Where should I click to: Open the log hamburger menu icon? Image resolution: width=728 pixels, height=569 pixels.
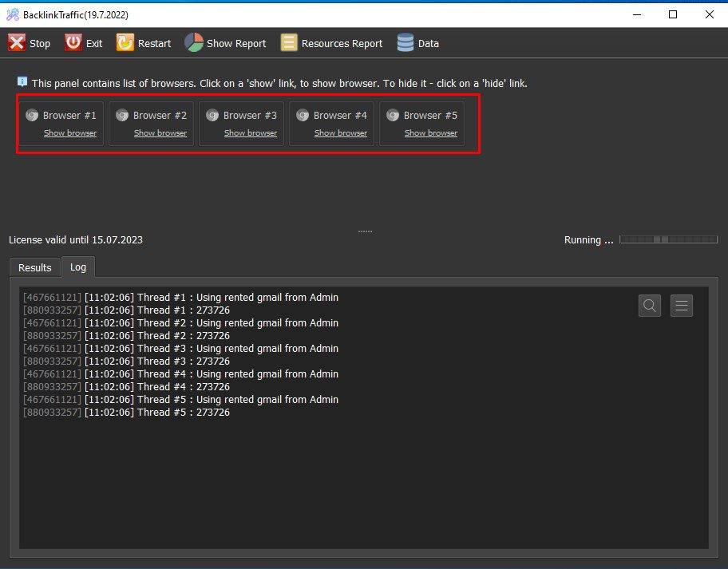coord(682,306)
